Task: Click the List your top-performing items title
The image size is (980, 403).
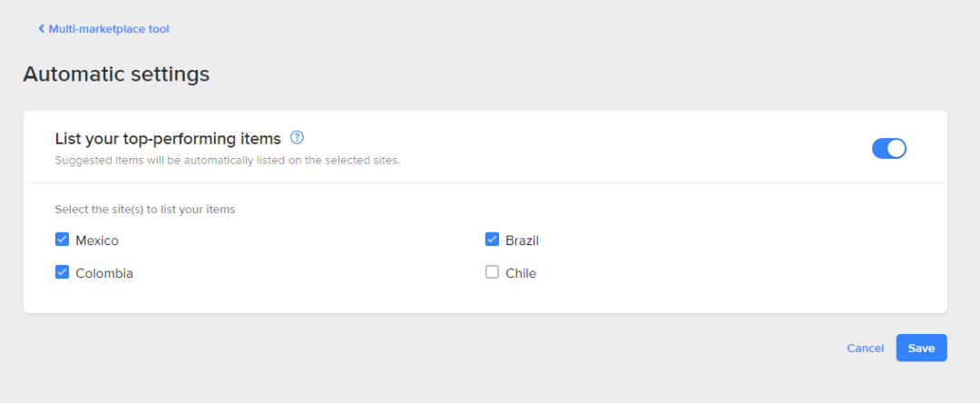Action: point(168,139)
